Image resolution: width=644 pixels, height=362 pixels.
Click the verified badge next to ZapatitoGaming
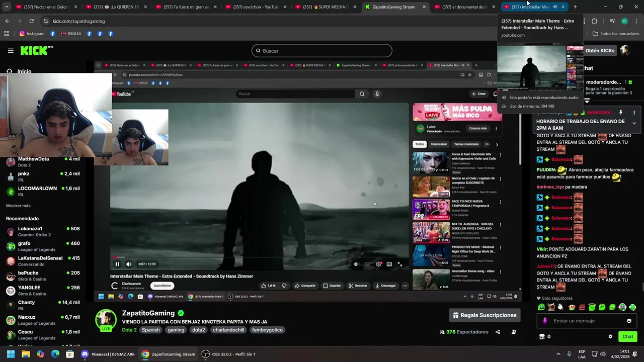coord(181,313)
